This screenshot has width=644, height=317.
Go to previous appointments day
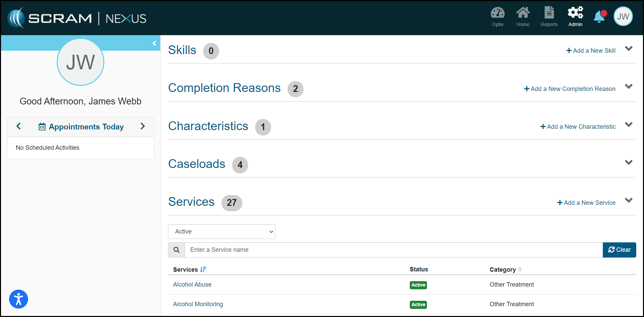(x=19, y=126)
